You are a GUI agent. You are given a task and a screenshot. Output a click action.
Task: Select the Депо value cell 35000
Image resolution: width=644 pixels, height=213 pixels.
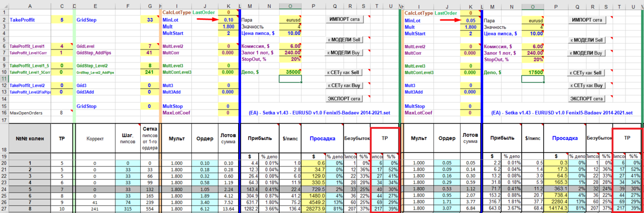(x=291, y=72)
